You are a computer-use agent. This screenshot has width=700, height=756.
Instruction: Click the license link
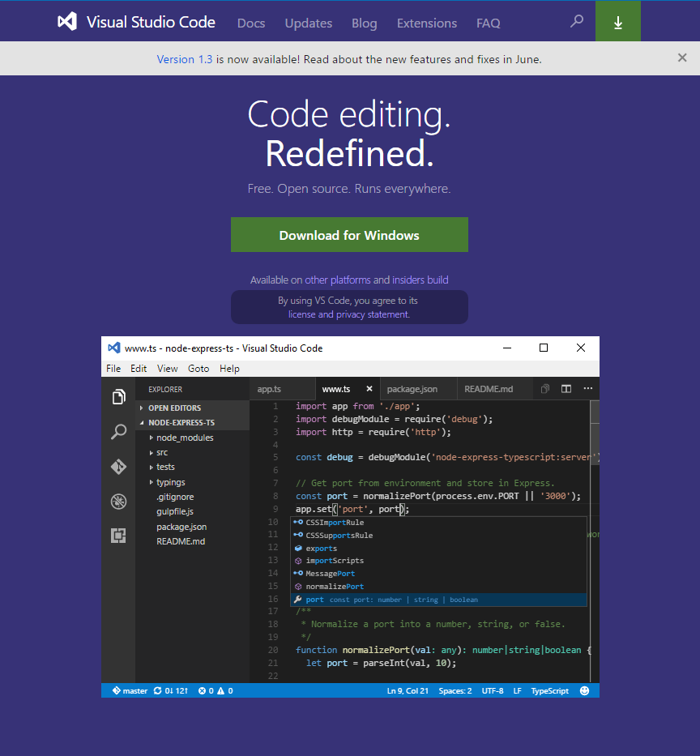tap(301, 314)
